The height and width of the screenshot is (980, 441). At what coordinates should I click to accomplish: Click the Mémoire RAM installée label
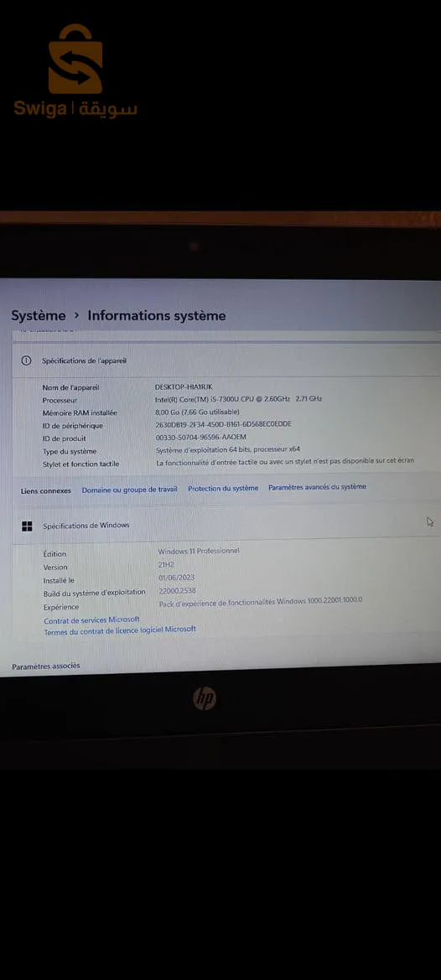click(x=80, y=412)
